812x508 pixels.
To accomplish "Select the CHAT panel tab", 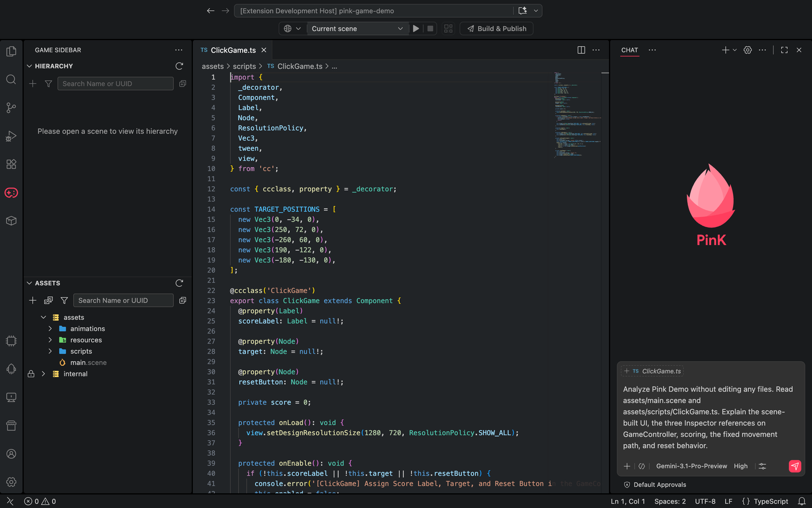I will [x=630, y=50].
